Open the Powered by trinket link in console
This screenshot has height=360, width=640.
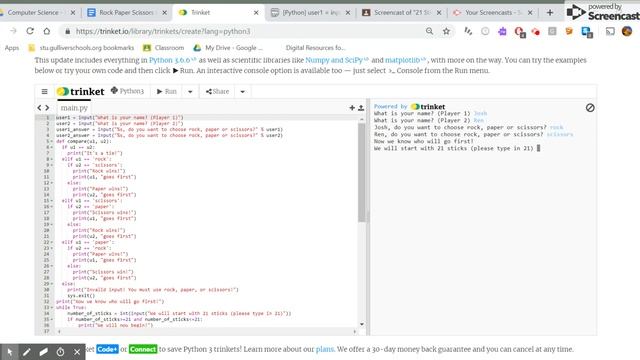click(409, 107)
